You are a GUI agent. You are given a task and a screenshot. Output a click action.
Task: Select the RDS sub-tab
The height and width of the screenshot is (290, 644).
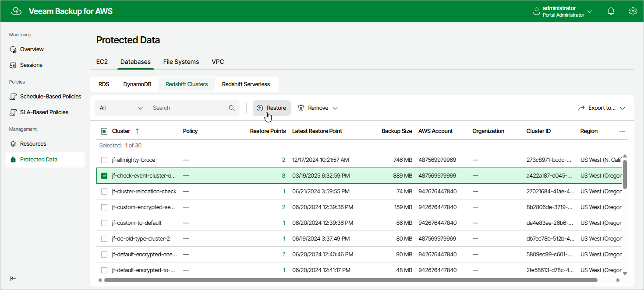pyautogui.click(x=104, y=84)
